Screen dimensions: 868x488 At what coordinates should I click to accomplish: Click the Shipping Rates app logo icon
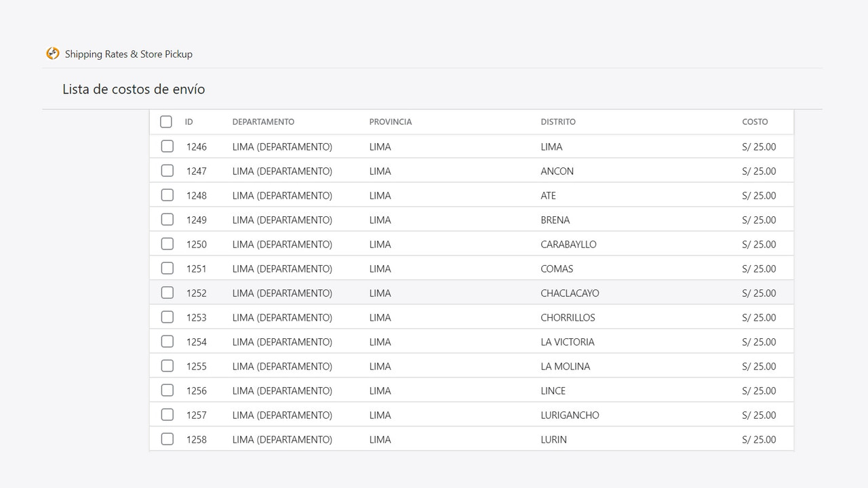pyautogui.click(x=53, y=54)
